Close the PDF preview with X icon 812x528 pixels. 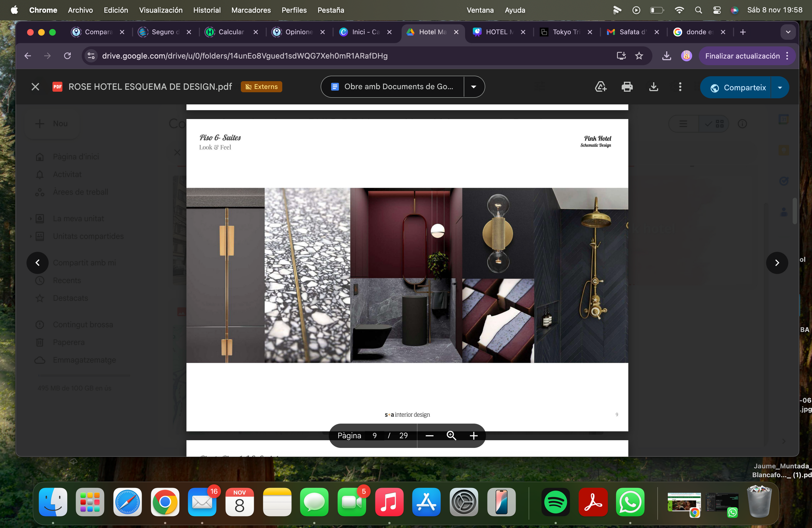tap(35, 87)
